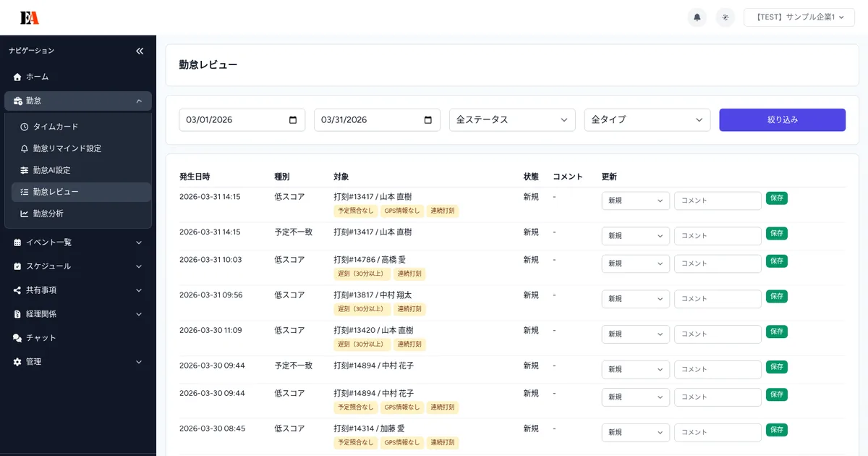Open the notifications bell icon
Viewport: 868px width, 456px height.
(x=697, y=17)
